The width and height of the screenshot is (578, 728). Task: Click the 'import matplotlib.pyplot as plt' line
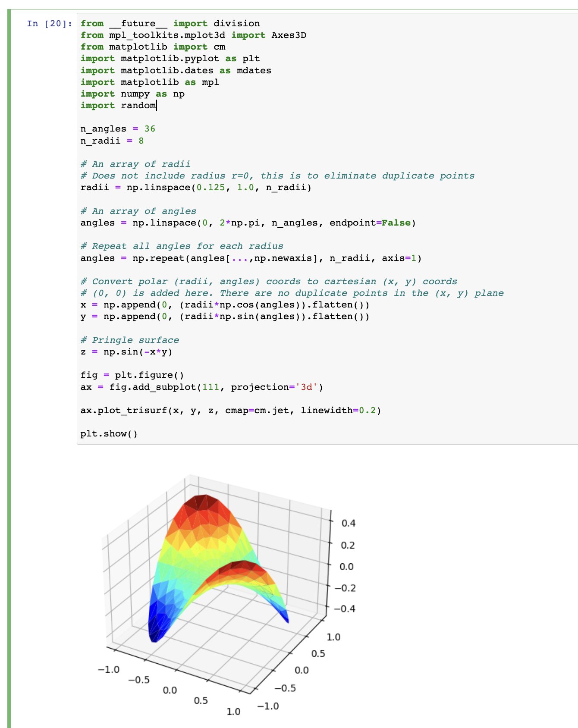click(x=170, y=59)
